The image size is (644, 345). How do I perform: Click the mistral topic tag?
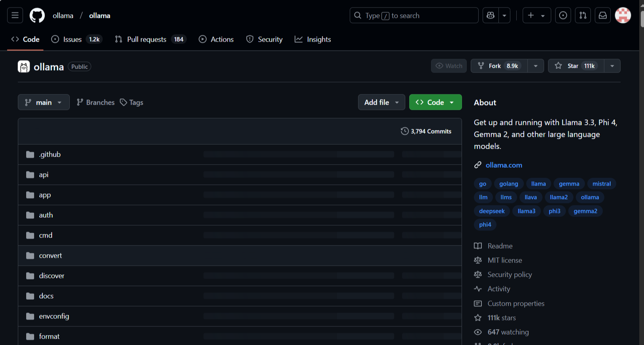pos(602,184)
